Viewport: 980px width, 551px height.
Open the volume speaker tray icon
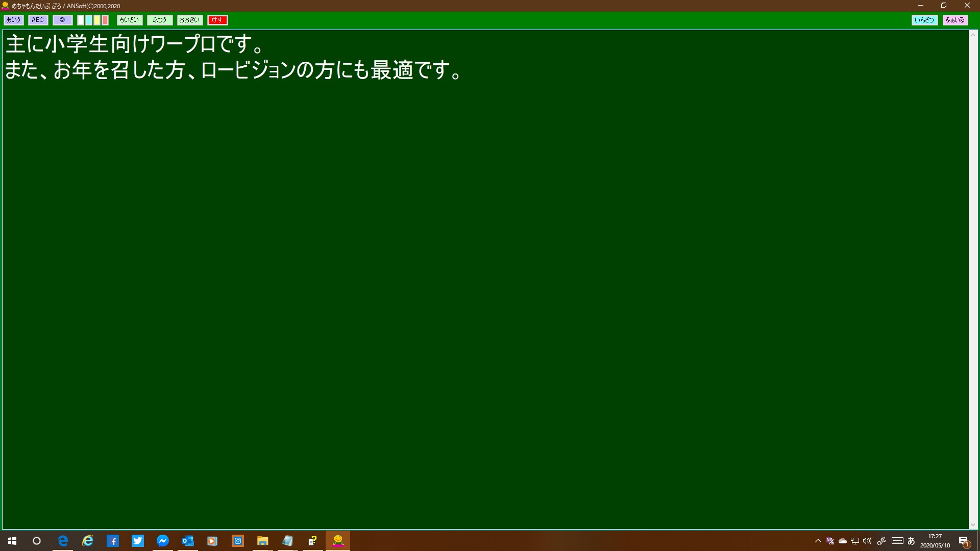click(867, 541)
